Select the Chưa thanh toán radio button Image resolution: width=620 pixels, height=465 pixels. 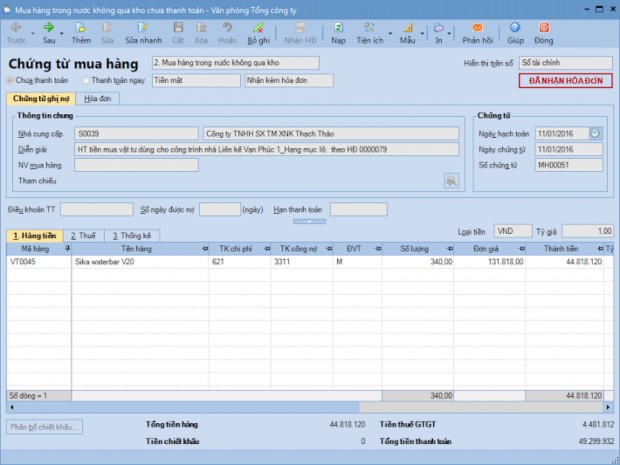11,80
